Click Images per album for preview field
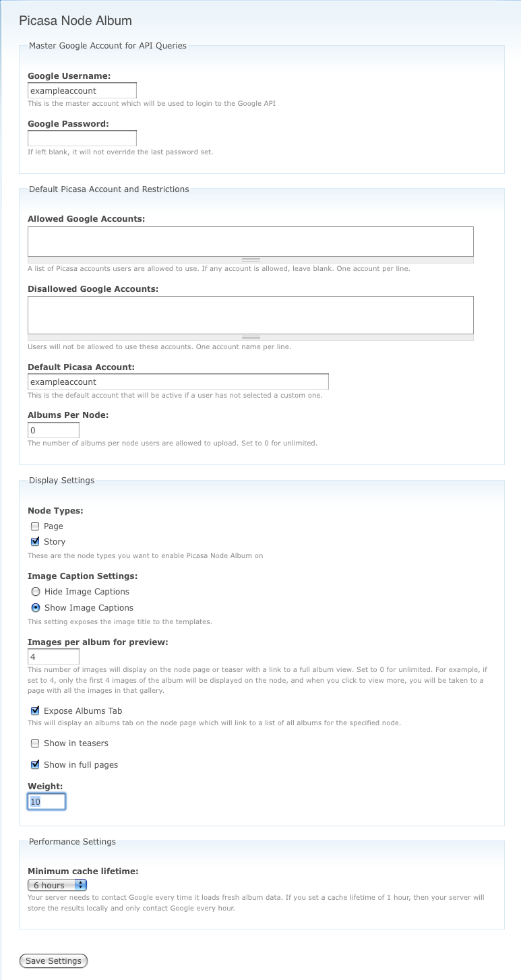This screenshot has width=521, height=980. (x=53, y=656)
